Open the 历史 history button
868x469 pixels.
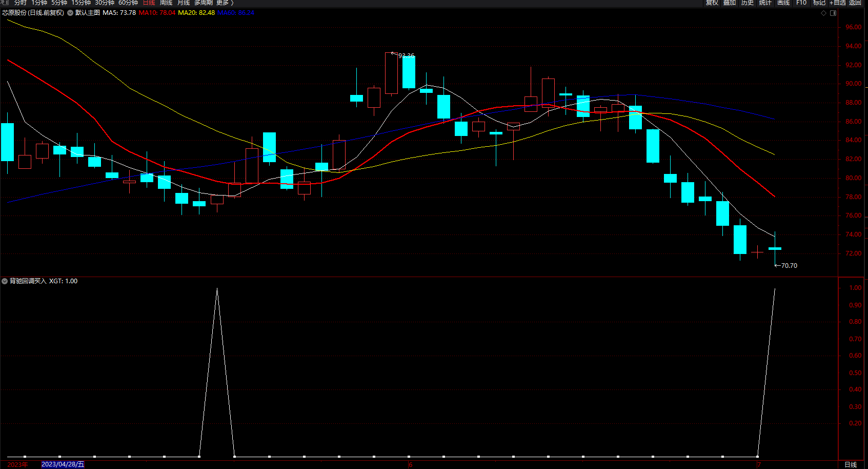tap(748, 3)
